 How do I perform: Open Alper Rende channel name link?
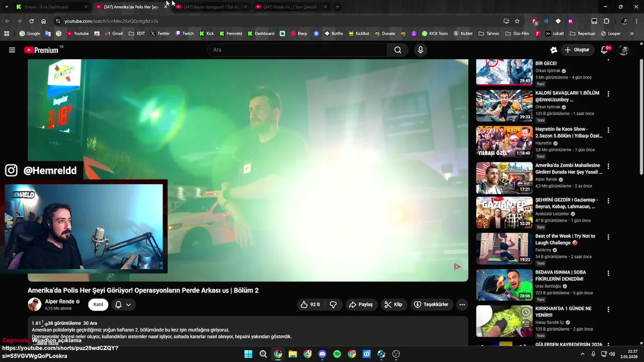[59, 302]
